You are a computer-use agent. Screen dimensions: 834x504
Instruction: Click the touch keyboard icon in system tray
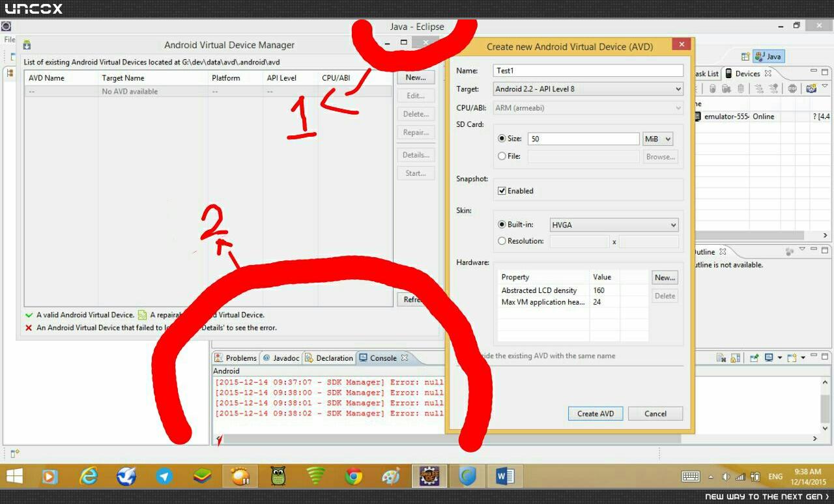691,477
